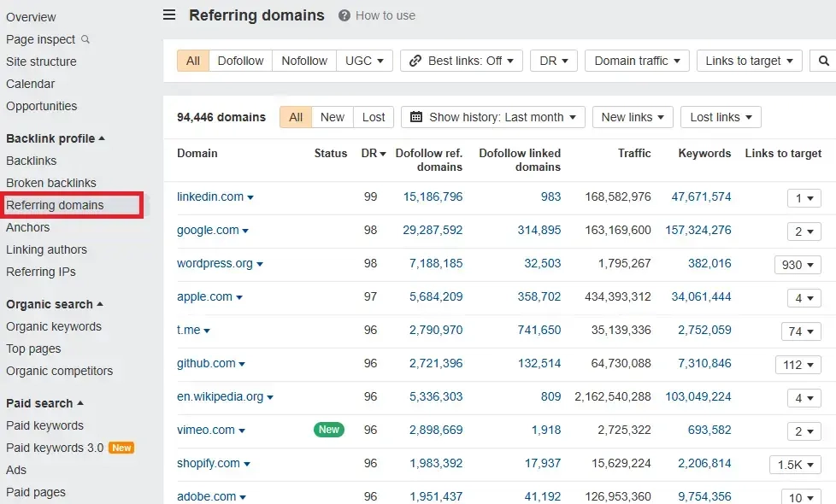The image size is (836, 504).
Task: Open the Domain traffic dropdown
Action: coord(637,61)
